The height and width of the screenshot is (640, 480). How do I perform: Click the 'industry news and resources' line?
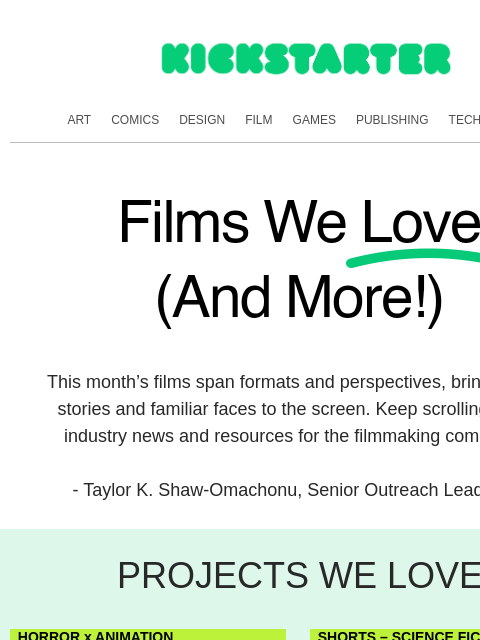pyautogui.click(x=272, y=436)
